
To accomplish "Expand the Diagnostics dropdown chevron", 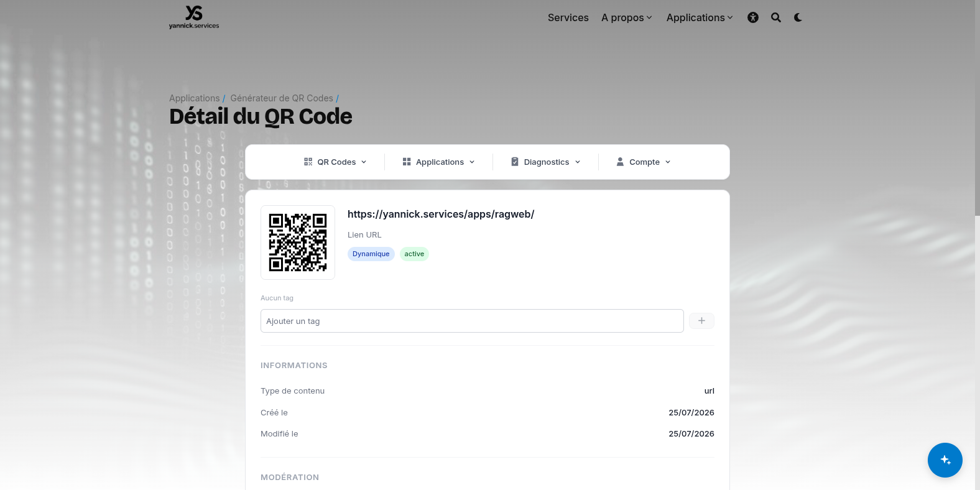I will click(578, 162).
